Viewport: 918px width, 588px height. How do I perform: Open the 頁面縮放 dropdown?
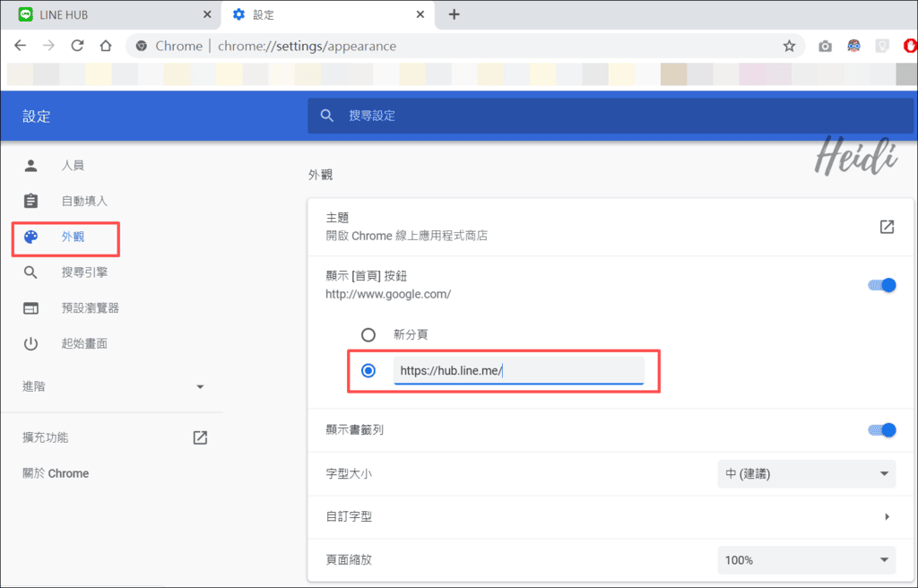[x=806, y=560]
